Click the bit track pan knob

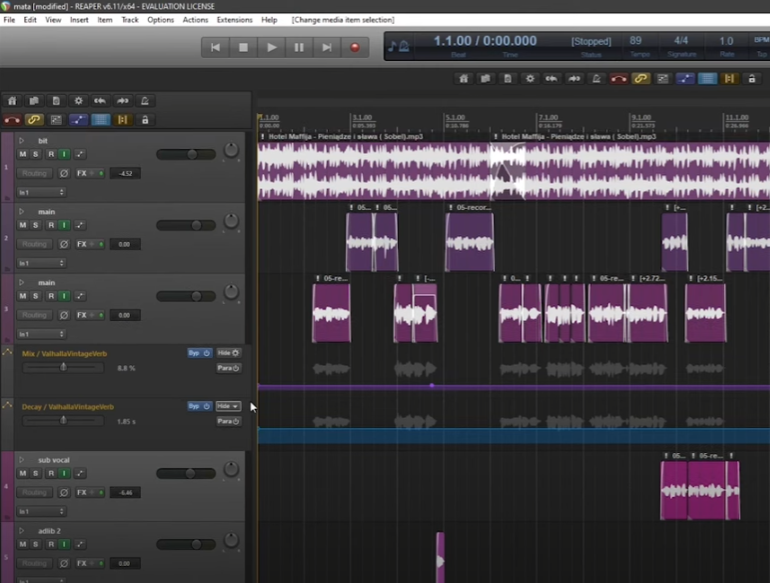(231, 150)
